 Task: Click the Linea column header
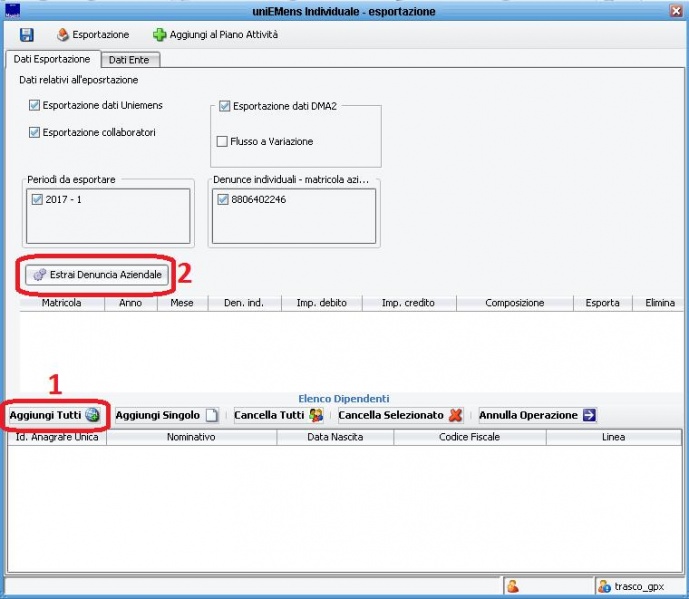(613, 437)
